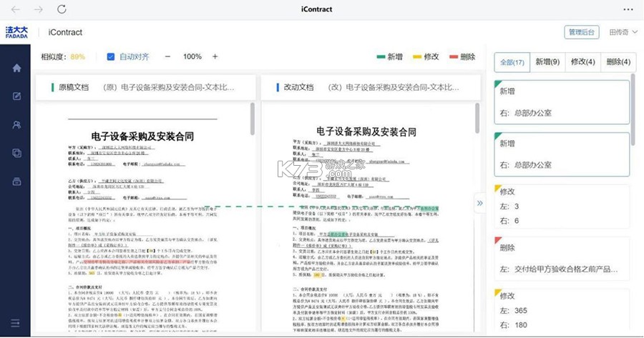The width and height of the screenshot is (644, 338).
Task: Click the original file name (原)电子设备采购及安装合同
Action: click(168, 87)
